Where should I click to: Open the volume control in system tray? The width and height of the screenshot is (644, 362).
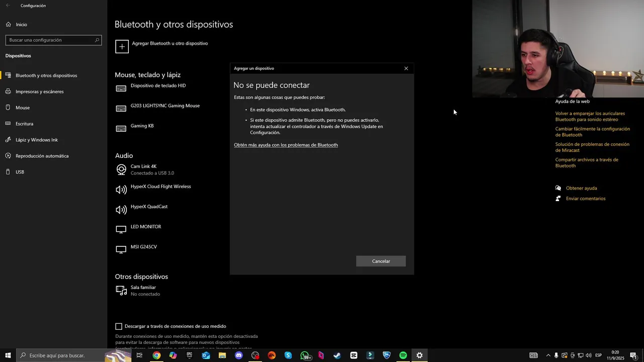[588, 355]
